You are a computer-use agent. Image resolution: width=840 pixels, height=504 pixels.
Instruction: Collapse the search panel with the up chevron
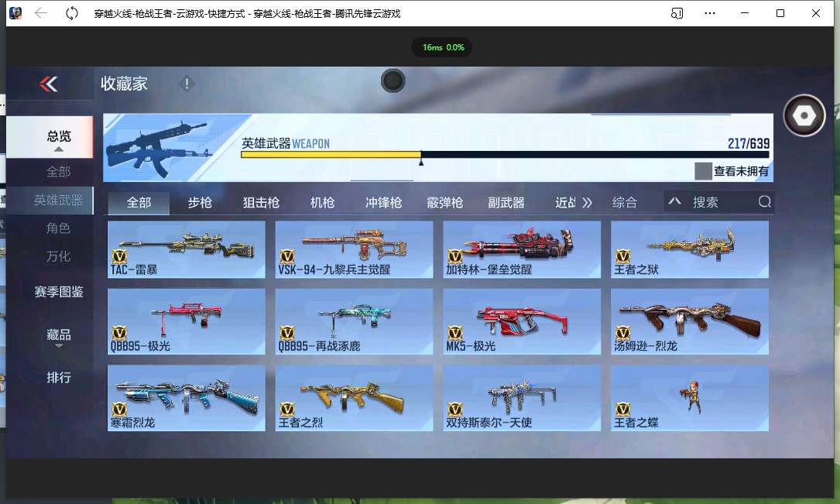675,201
